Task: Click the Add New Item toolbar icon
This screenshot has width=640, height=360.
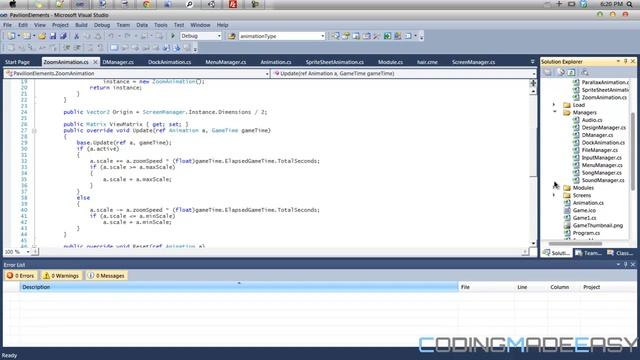Action: pyautogui.click(x=27, y=36)
